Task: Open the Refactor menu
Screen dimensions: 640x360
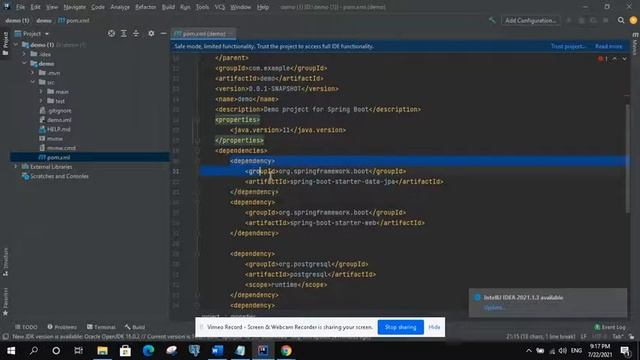Action: click(145, 7)
